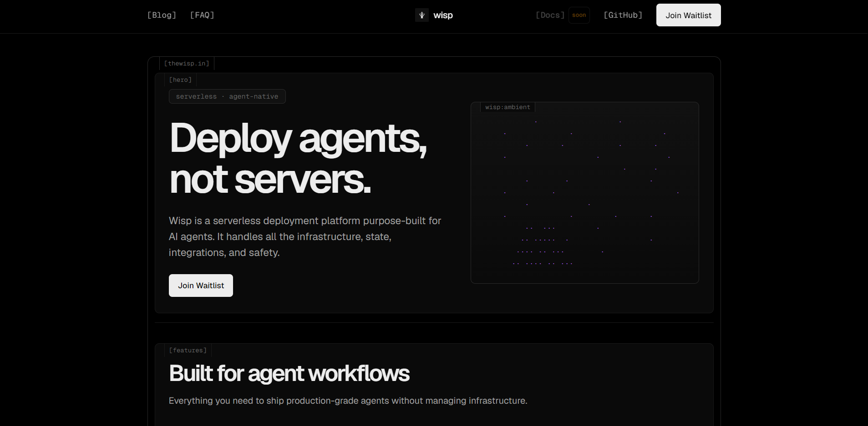Open the [Blog] navigation link
The width and height of the screenshot is (868, 426).
click(x=162, y=15)
